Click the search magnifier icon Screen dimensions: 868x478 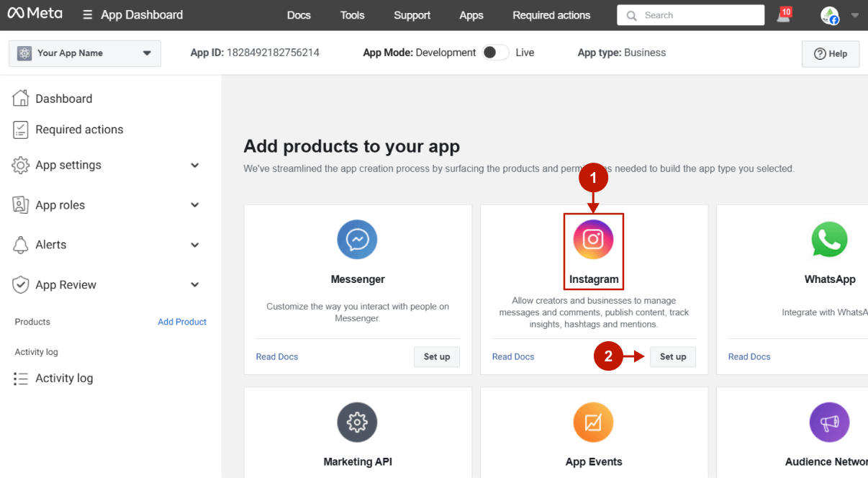pyautogui.click(x=632, y=15)
